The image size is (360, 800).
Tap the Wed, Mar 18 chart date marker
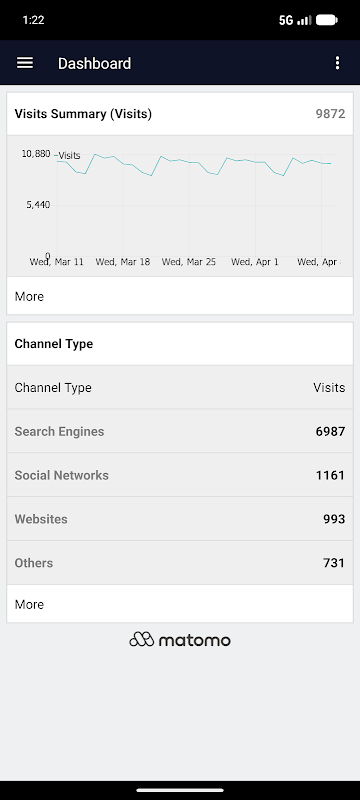123,262
